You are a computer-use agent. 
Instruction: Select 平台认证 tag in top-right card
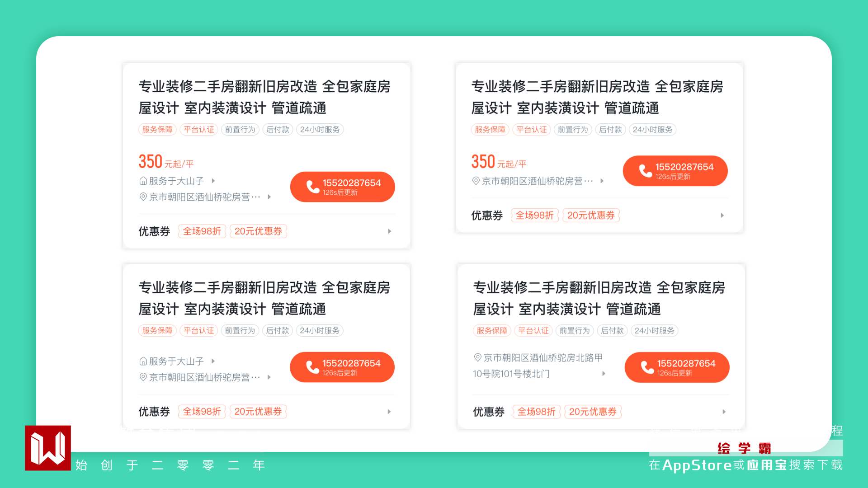(532, 130)
